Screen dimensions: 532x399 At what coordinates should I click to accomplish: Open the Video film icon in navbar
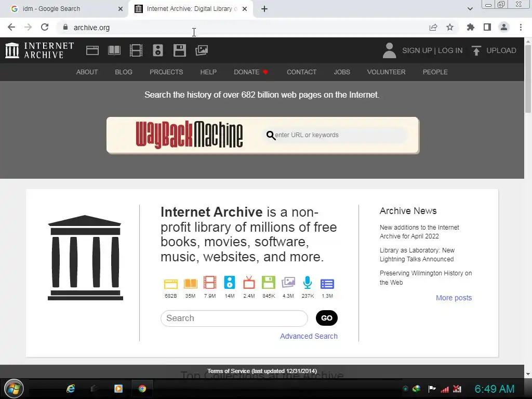click(x=136, y=50)
